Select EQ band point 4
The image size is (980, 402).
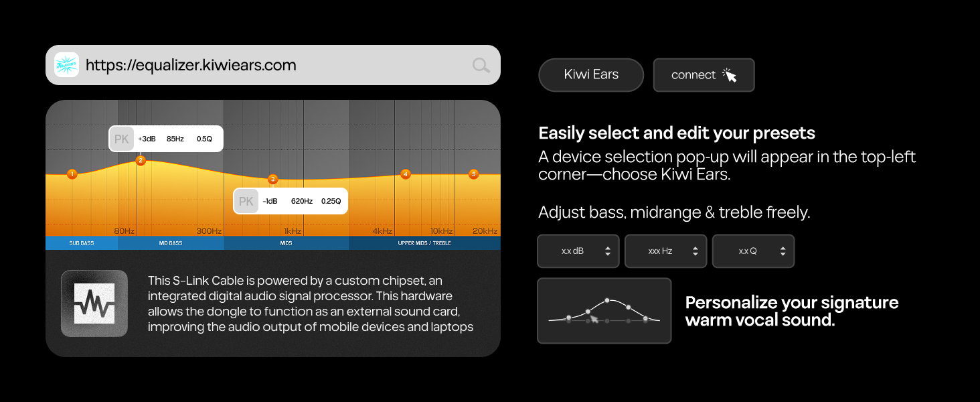pyautogui.click(x=405, y=174)
